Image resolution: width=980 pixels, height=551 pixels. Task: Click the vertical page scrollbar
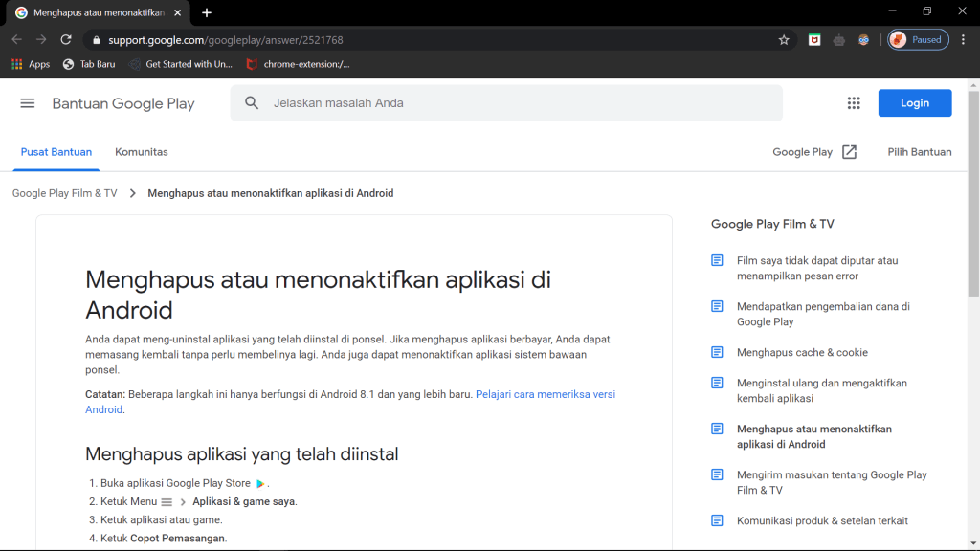pos(973,191)
